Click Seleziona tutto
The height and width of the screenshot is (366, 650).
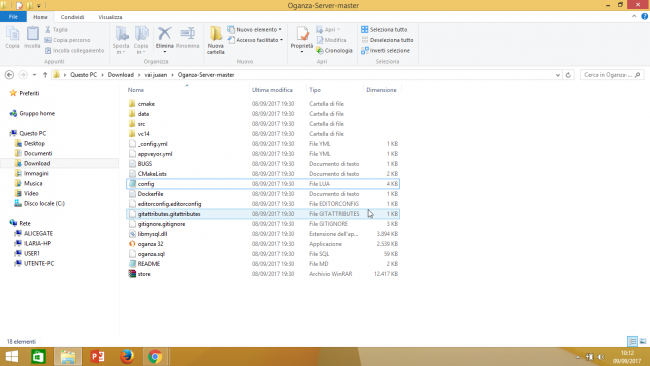pos(384,29)
